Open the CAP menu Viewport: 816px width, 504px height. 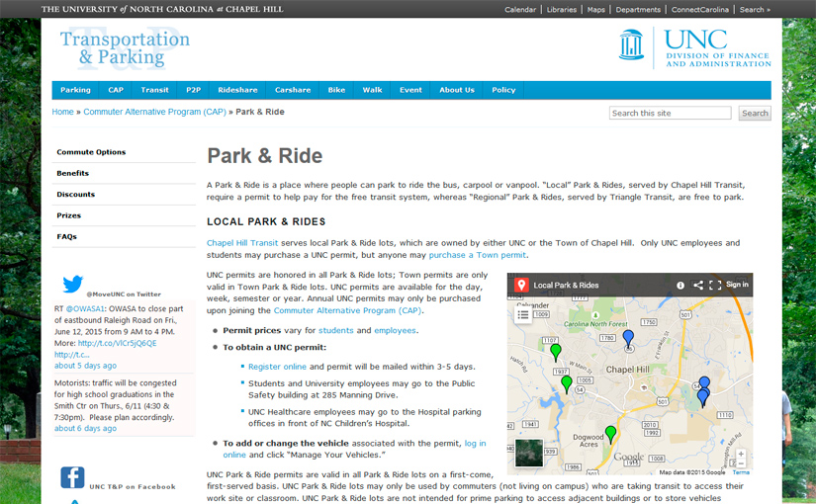(x=116, y=90)
